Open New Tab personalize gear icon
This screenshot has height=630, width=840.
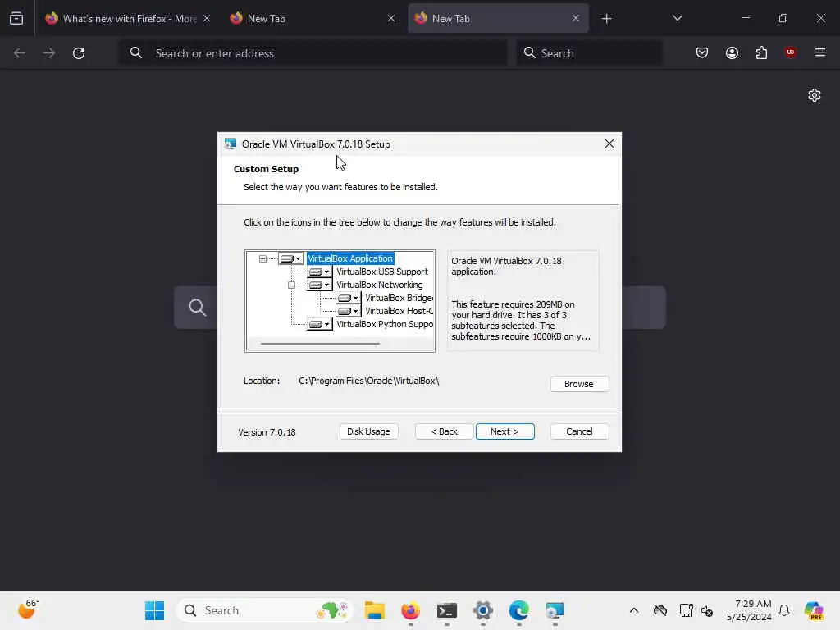[815, 95]
